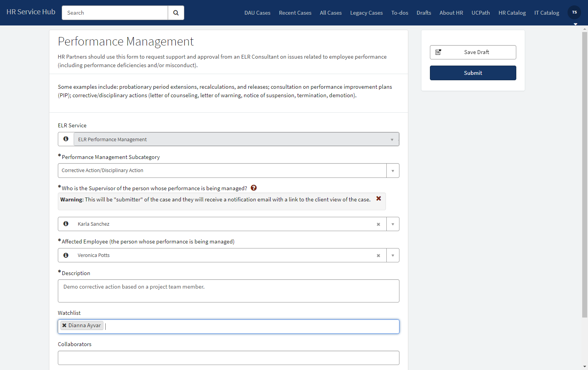Image resolution: width=588 pixels, height=370 pixels.
Task: Remove Dianna Ayvar from the Watchlist
Action: click(x=64, y=325)
